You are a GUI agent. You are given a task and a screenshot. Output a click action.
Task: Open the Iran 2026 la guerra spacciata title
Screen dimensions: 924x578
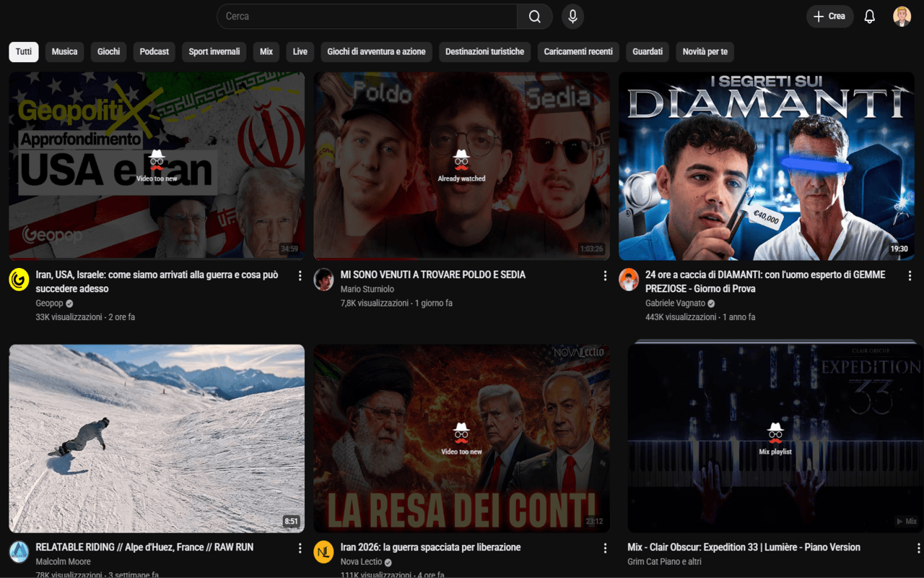click(x=431, y=548)
